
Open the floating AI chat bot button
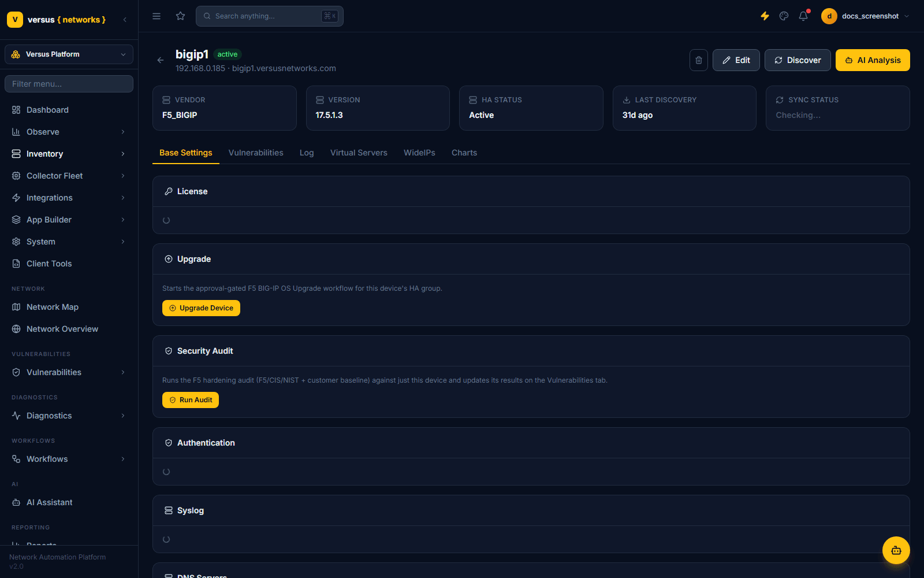[896, 550]
